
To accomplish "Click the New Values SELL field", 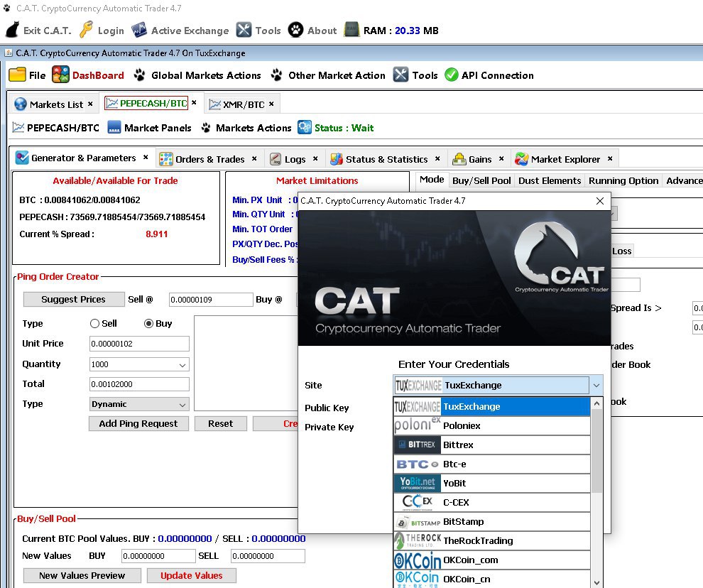I will 268,556.
